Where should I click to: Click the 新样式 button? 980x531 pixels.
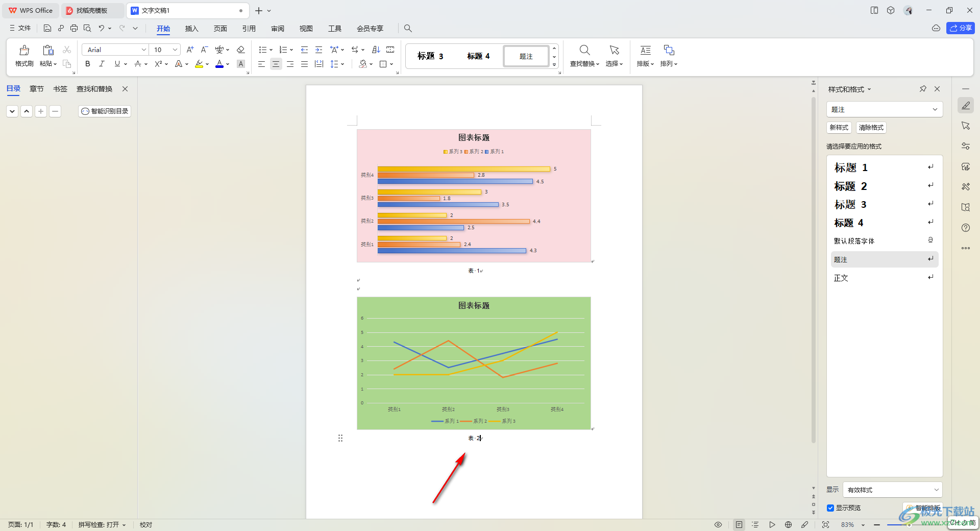click(x=839, y=128)
